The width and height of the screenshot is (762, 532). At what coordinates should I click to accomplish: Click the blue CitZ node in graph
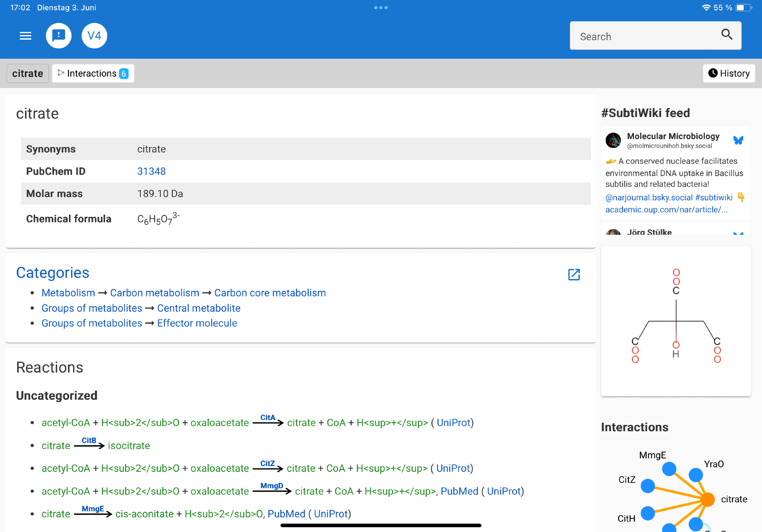click(648, 486)
